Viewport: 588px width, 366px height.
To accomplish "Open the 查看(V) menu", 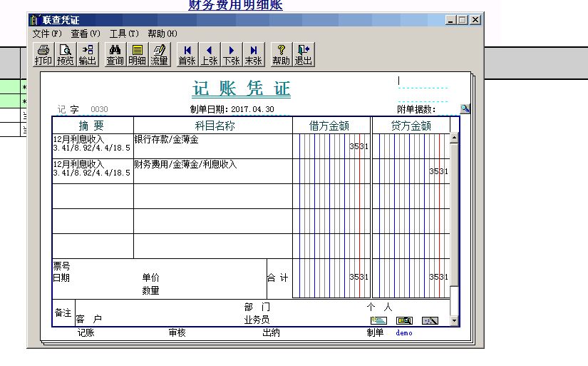I will point(86,34).
